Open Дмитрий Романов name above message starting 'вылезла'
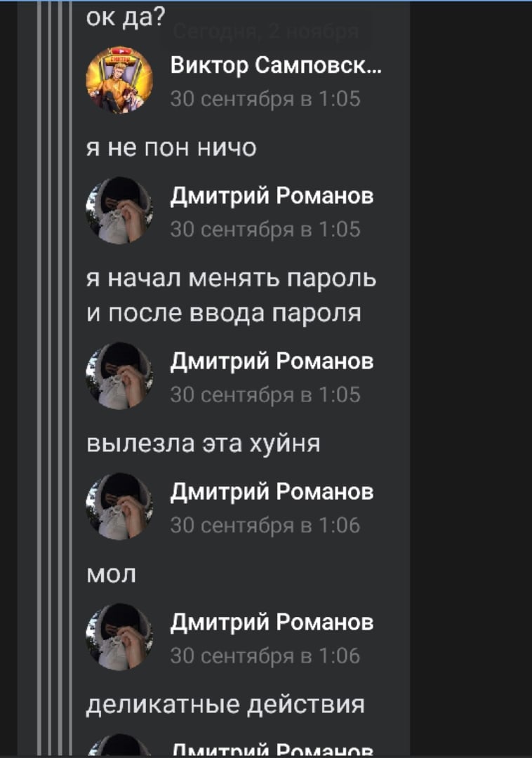 272,361
